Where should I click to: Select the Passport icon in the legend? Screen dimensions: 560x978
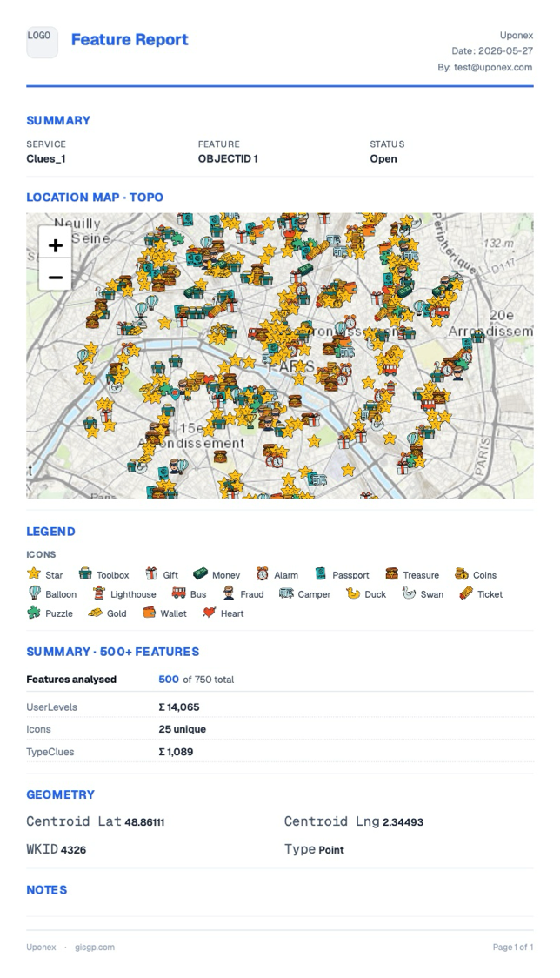(x=321, y=574)
